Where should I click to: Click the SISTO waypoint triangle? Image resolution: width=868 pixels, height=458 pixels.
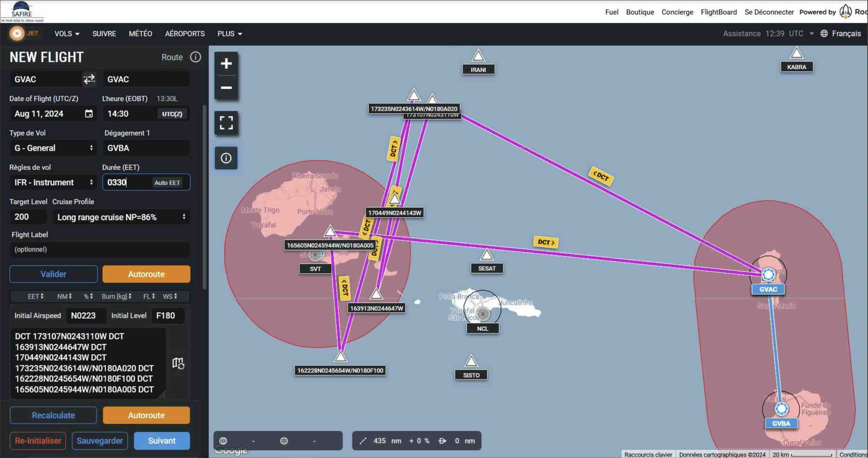[471, 361]
